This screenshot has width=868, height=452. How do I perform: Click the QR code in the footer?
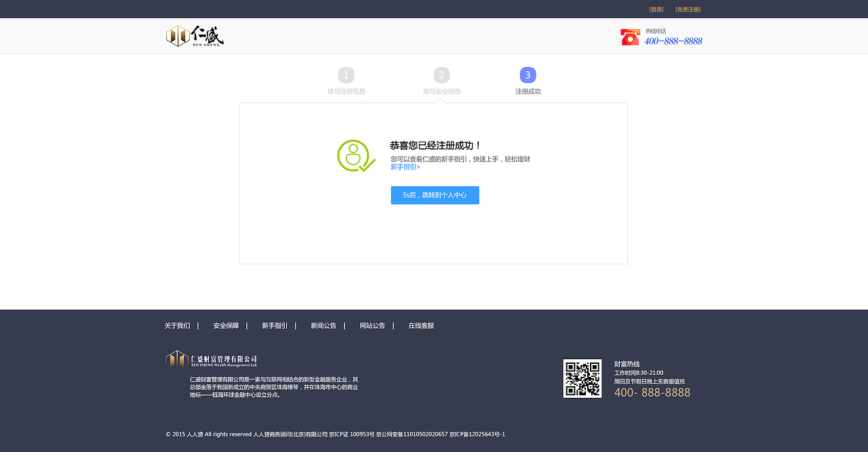pos(582,379)
